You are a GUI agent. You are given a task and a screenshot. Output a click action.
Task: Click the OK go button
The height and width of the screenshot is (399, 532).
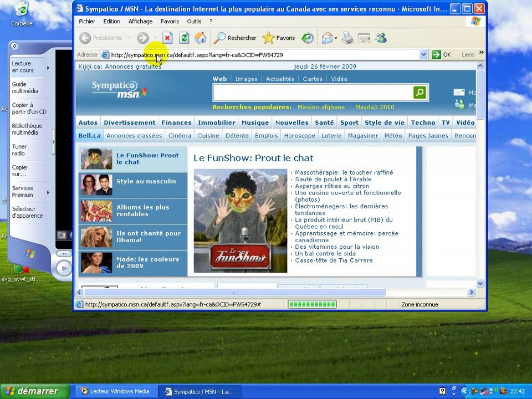coord(442,55)
